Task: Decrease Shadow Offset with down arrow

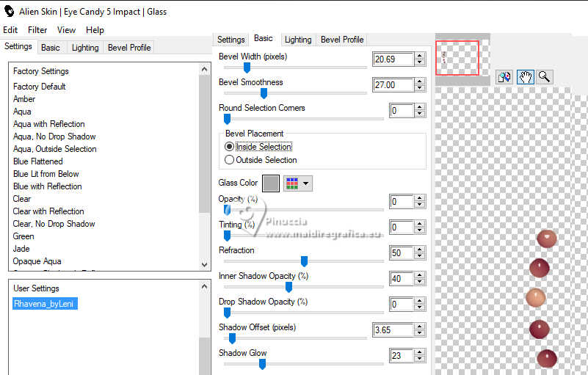Action: tap(420, 334)
